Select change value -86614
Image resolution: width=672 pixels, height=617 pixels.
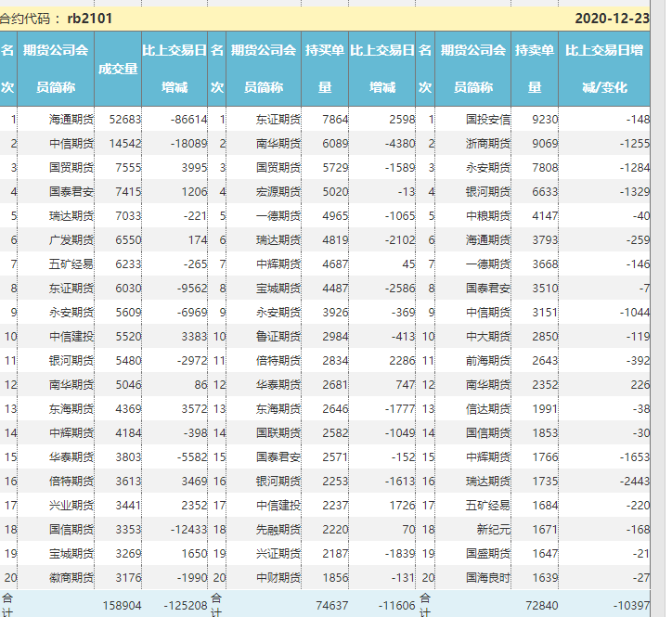188,119
